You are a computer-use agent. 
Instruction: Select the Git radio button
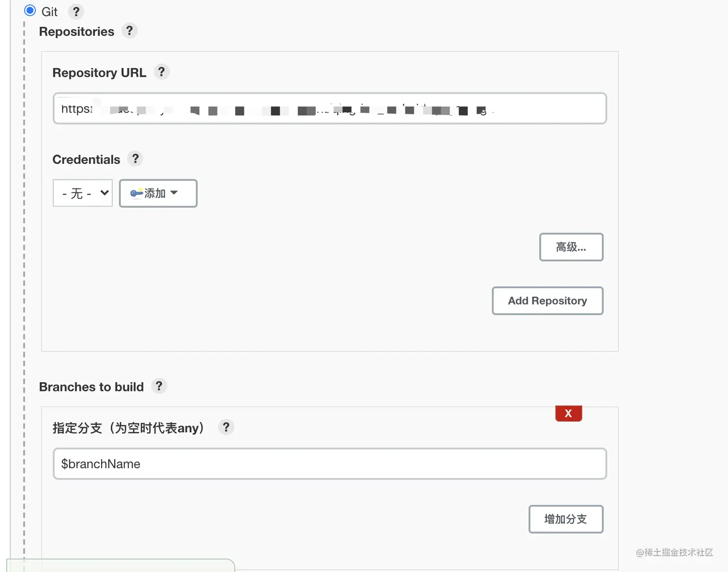(30, 11)
